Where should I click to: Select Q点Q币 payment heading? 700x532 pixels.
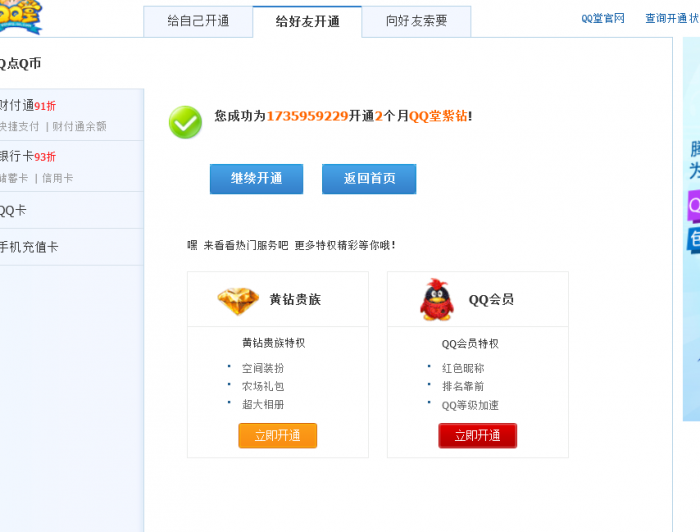pyautogui.click(x=21, y=63)
